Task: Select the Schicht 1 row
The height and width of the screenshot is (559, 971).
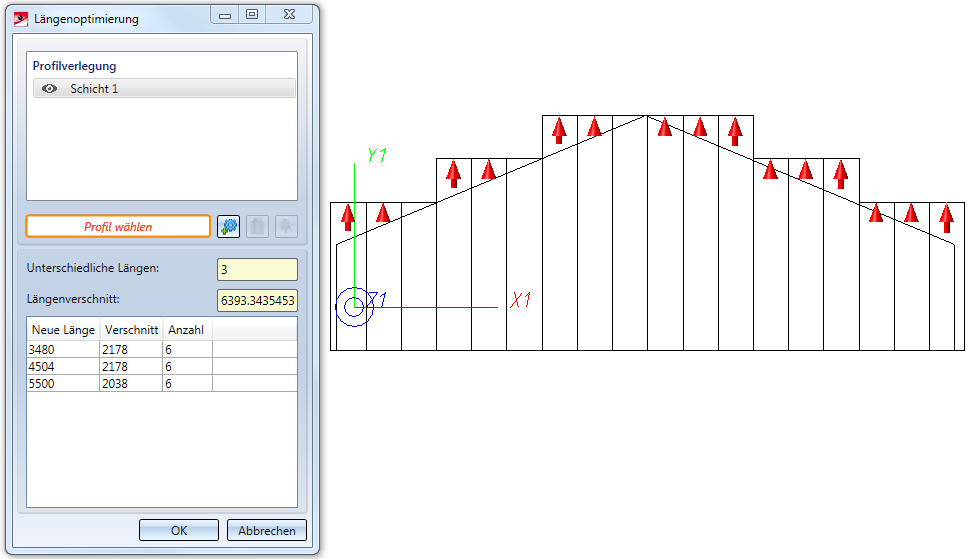Action: coord(164,89)
